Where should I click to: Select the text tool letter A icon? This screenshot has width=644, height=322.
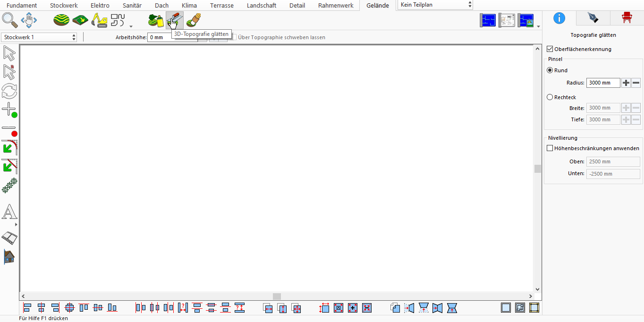coord(9,212)
